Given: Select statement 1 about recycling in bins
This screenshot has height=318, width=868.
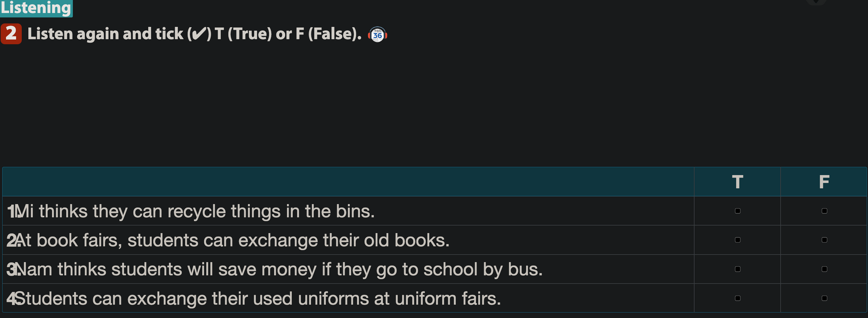Looking at the screenshot, I should tap(191, 211).
